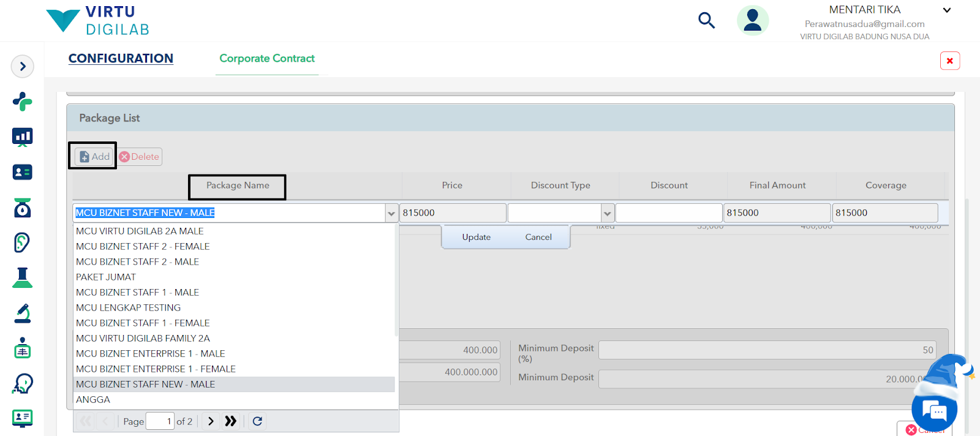
Task: Open the bar chart dashboard sidebar icon
Action: point(23,137)
